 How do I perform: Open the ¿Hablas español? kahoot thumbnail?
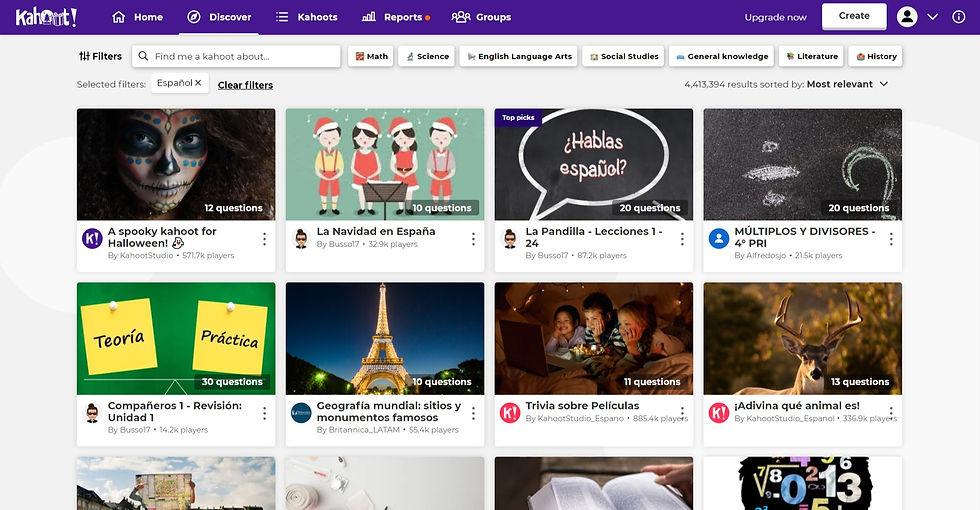594,164
